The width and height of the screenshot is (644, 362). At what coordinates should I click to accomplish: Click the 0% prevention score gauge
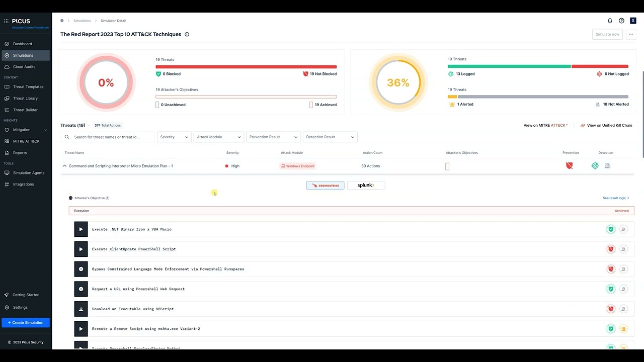(x=106, y=82)
